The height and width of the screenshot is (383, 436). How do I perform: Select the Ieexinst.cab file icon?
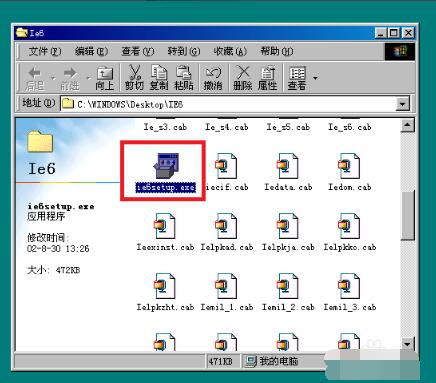tap(165, 226)
